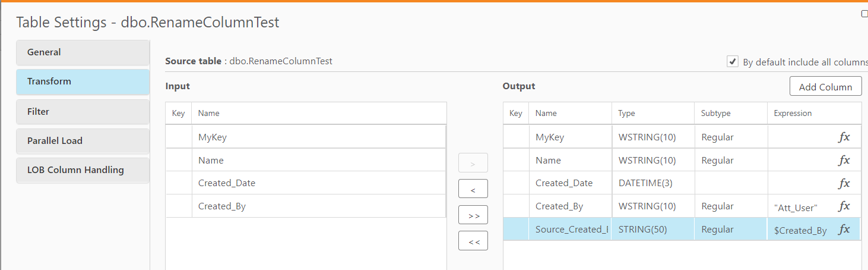The width and height of the screenshot is (868, 270).
Task: Toggle By default include all columns checkbox
Action: [x=733, y=62]
